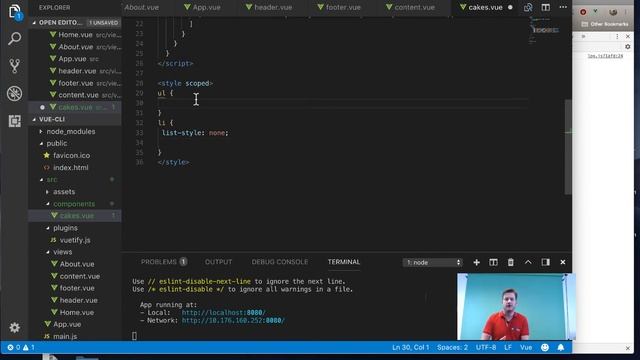Click the webcam video thumbnail
This screenshot has height=360, width=640.
(x=516, y=307)
